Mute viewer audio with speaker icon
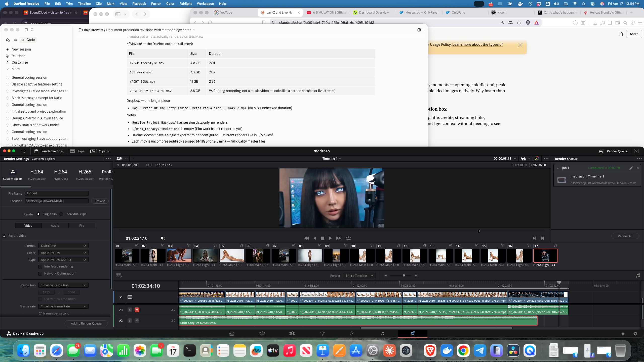 click(x=163, y=238)
